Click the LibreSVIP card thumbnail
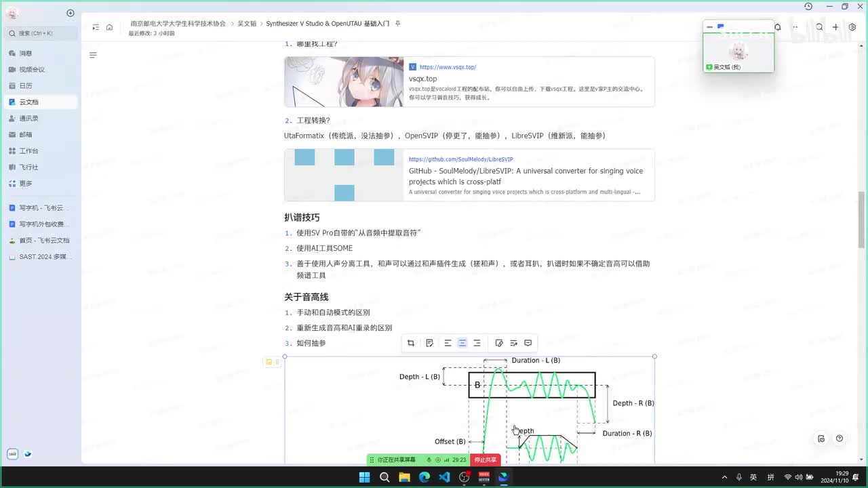 pos(344,175)
